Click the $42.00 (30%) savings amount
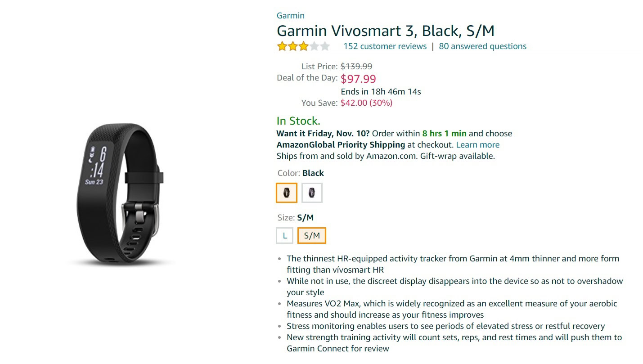The height and width of the screenshot is (364, 643). tap(366, 103)
